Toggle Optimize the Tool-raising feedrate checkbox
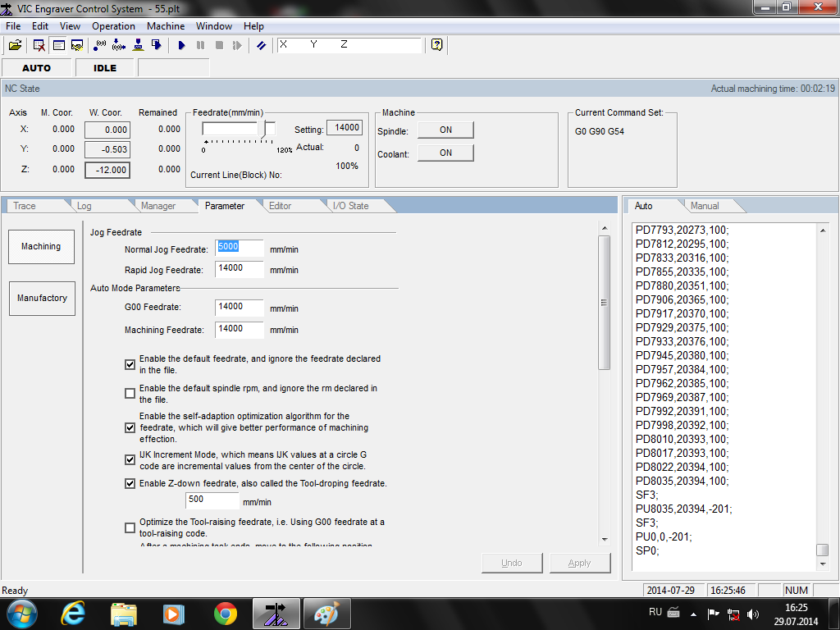 point(130,527)
